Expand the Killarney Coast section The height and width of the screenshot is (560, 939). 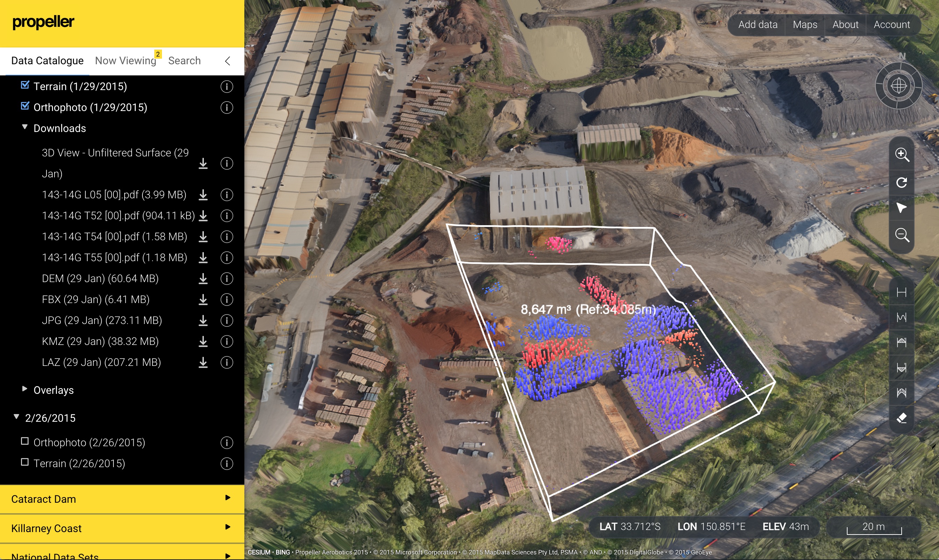point(122,528)
